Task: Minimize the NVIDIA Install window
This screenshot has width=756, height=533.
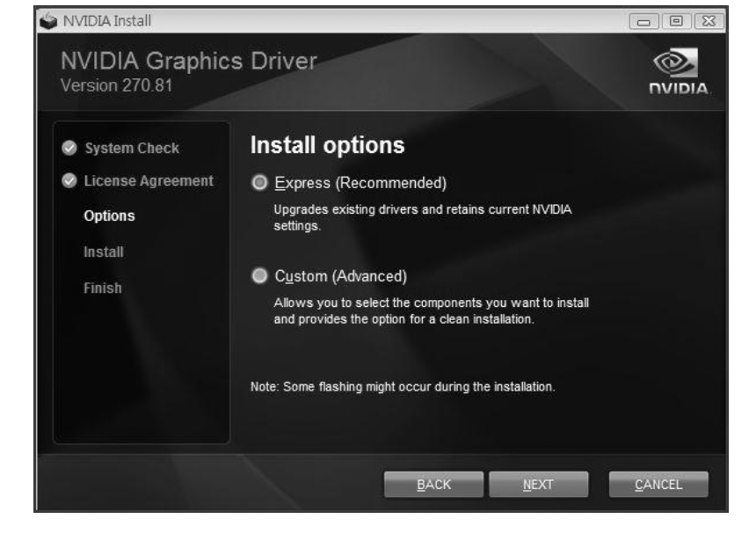Action: 643,21
